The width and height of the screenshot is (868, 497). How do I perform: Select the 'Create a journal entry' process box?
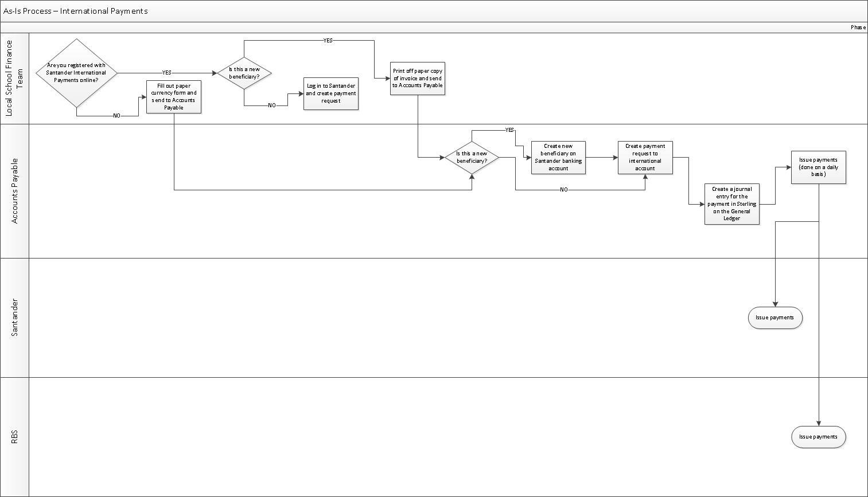click(x=731, y=204)
